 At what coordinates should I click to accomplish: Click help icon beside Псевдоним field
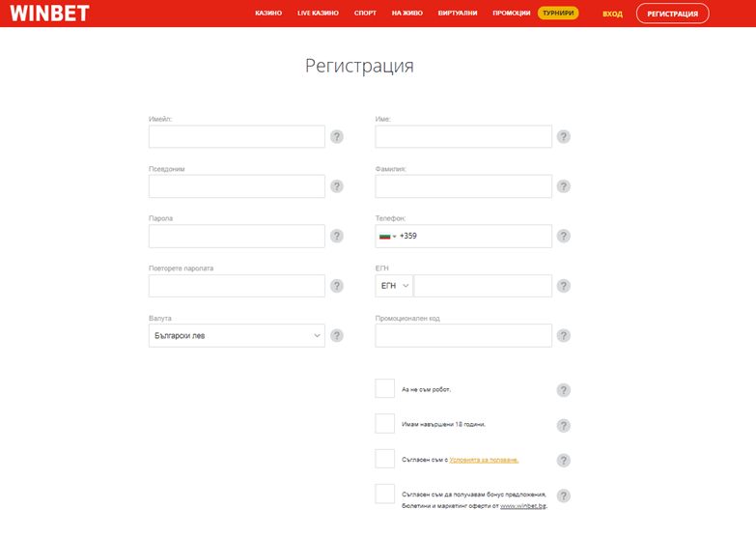[337, 186]
